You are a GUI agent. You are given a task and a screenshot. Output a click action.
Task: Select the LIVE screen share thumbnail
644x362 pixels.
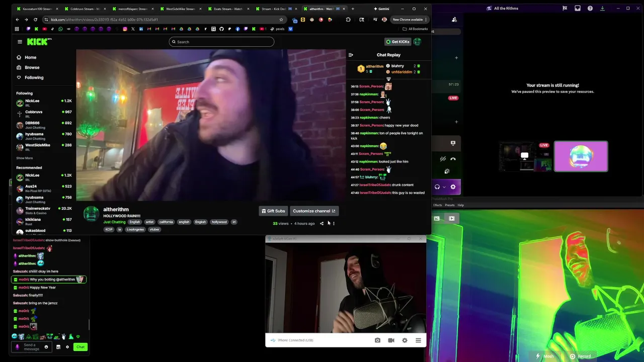click(x=525, y=156)
